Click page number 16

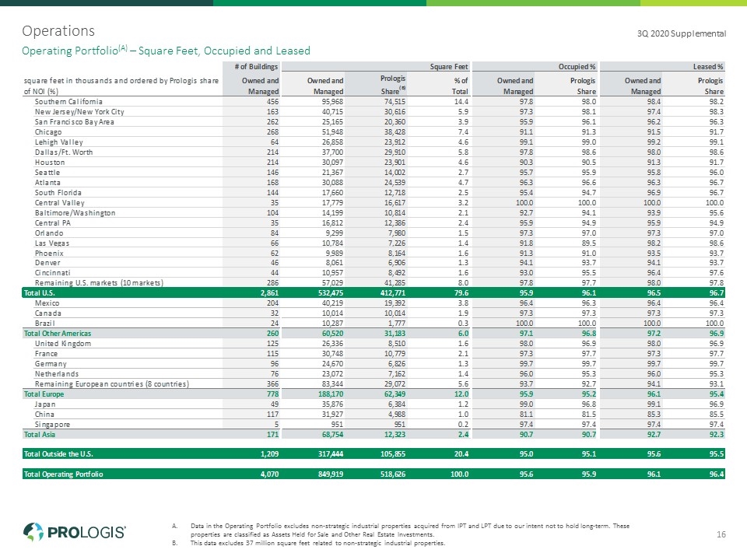coord(721,534)
